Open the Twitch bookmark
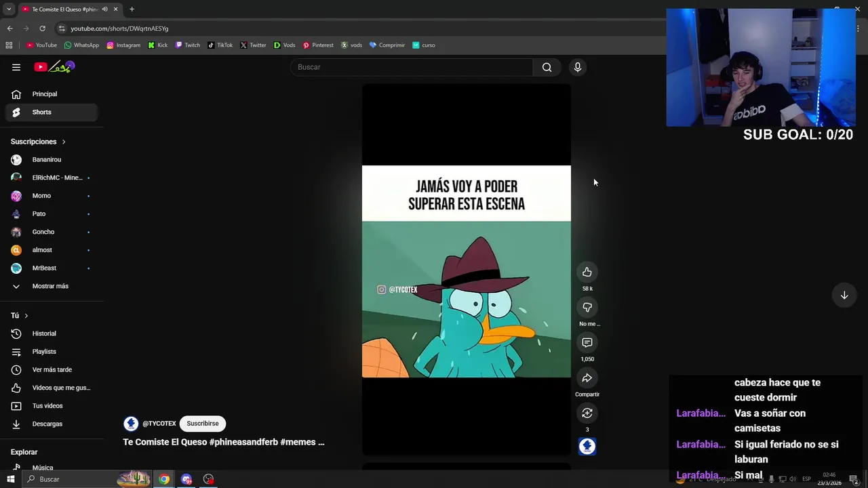 [188, 45]
